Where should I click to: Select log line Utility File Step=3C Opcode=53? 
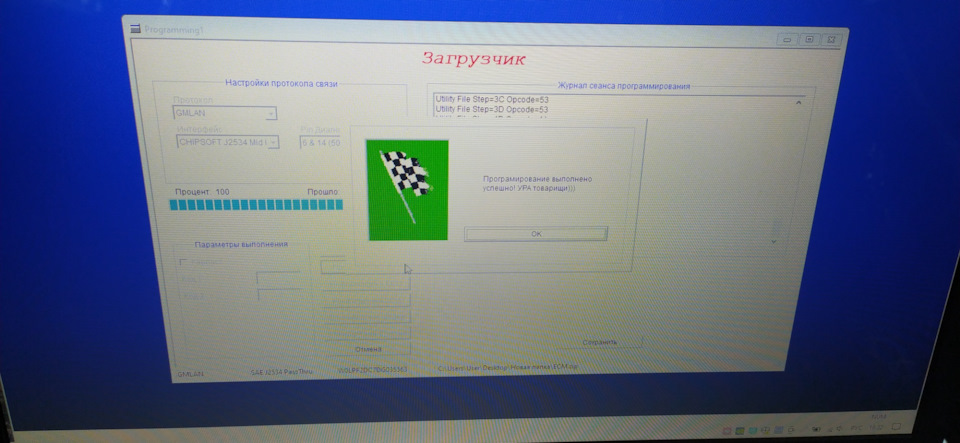click(x=492, y=99)
